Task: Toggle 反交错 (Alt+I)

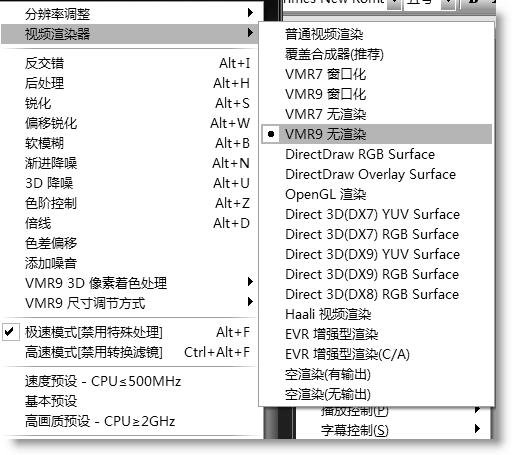Action: coord(130,63)
